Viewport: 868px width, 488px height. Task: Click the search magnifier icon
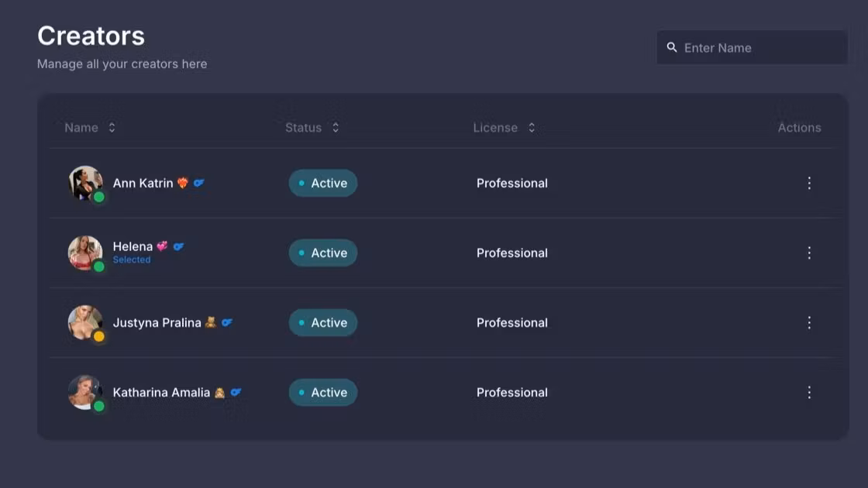pyautogui.click(x=672, y=48)
